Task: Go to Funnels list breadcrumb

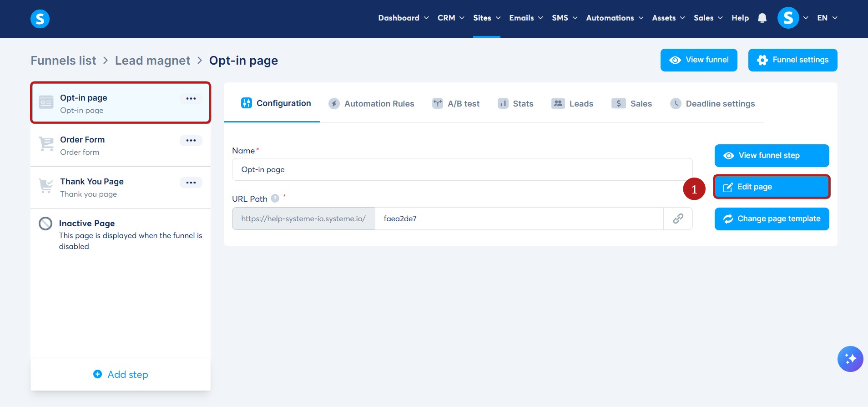Action: pos(63,61)
